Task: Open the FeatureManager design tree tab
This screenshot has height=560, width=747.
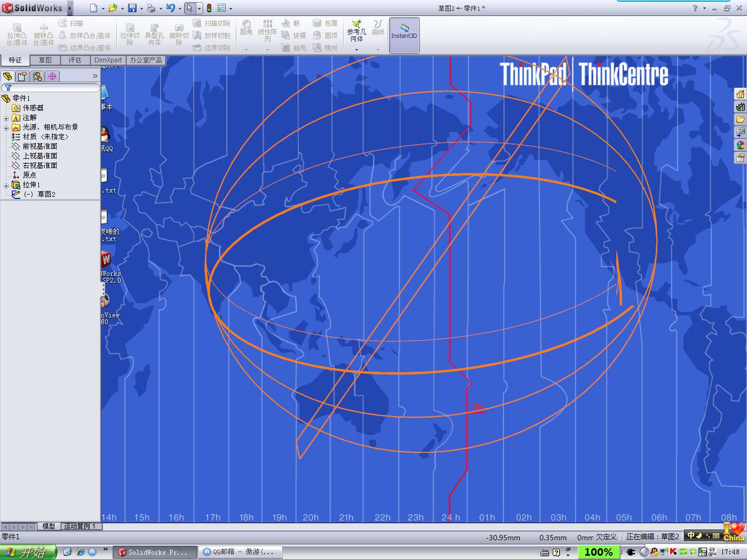Action: tap(7, 76)
